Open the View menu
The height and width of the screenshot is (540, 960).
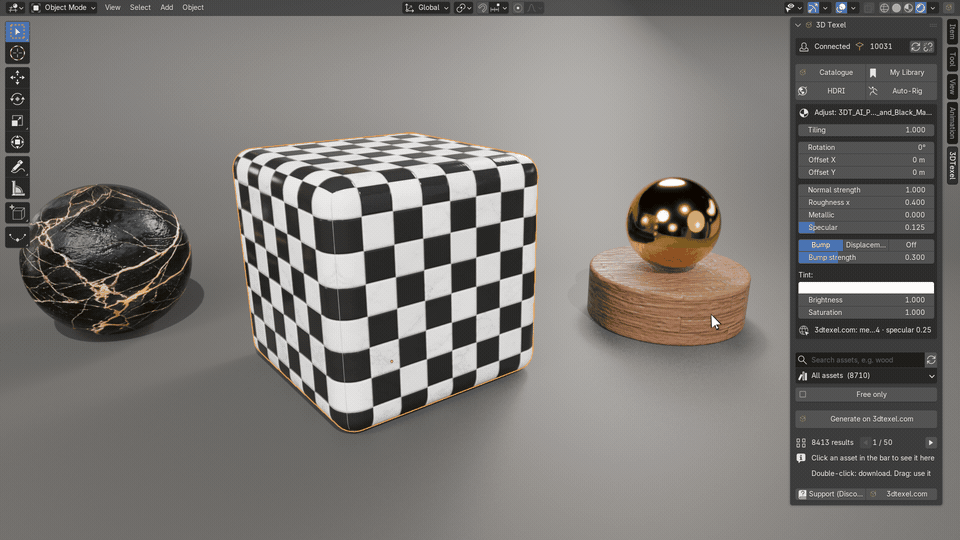tap(113, 7)
